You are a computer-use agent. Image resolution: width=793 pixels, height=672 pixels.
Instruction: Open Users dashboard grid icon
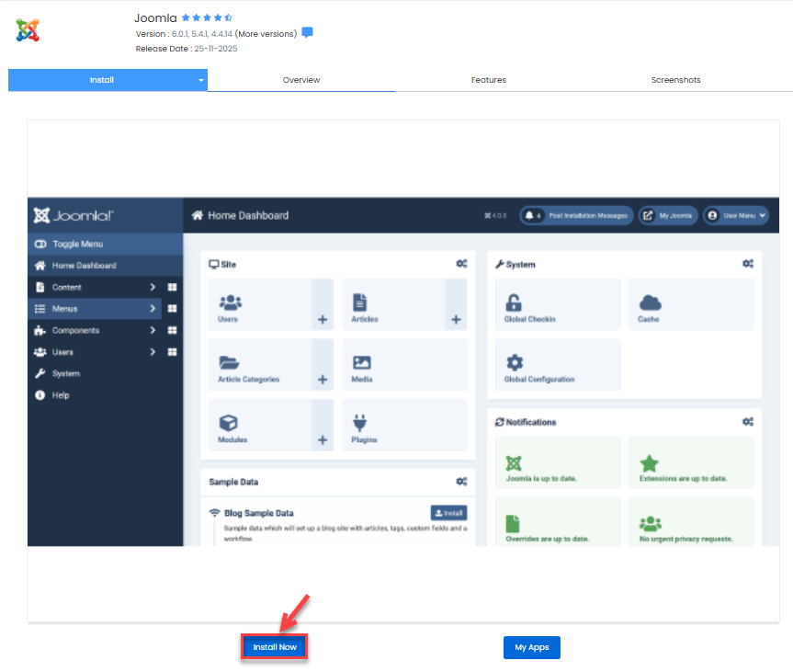click(x=173, y=352)
